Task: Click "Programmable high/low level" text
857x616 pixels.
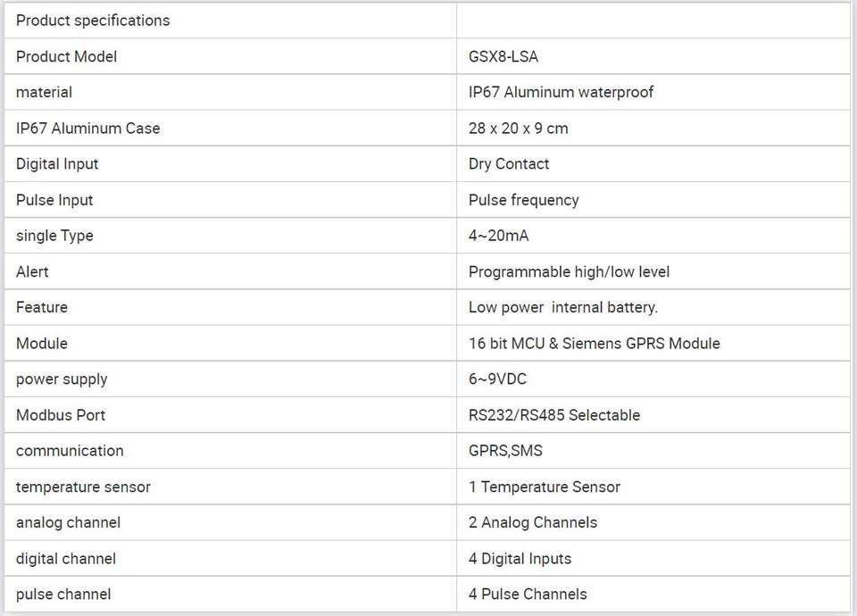Action: tap(569, 271)
